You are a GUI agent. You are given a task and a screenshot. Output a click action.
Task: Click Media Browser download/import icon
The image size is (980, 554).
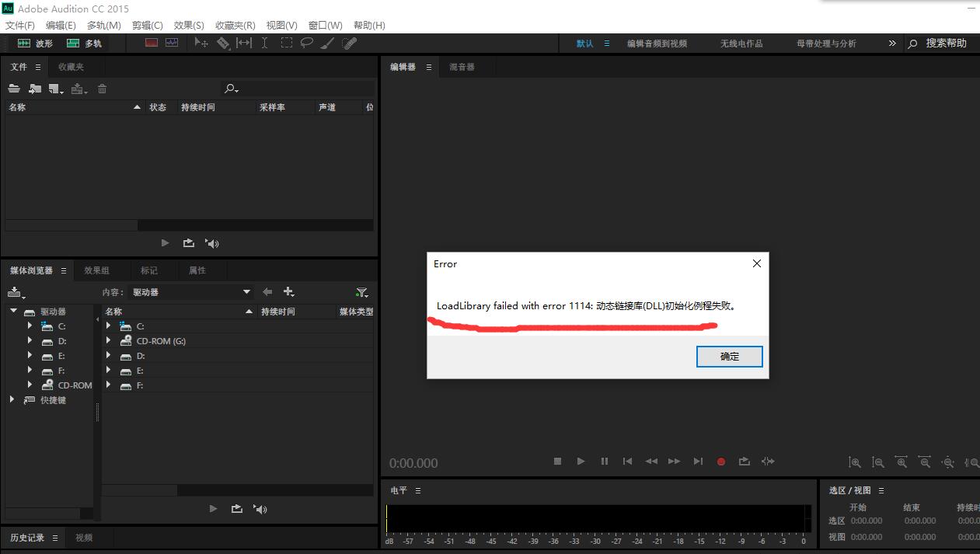tap(16, 292)
